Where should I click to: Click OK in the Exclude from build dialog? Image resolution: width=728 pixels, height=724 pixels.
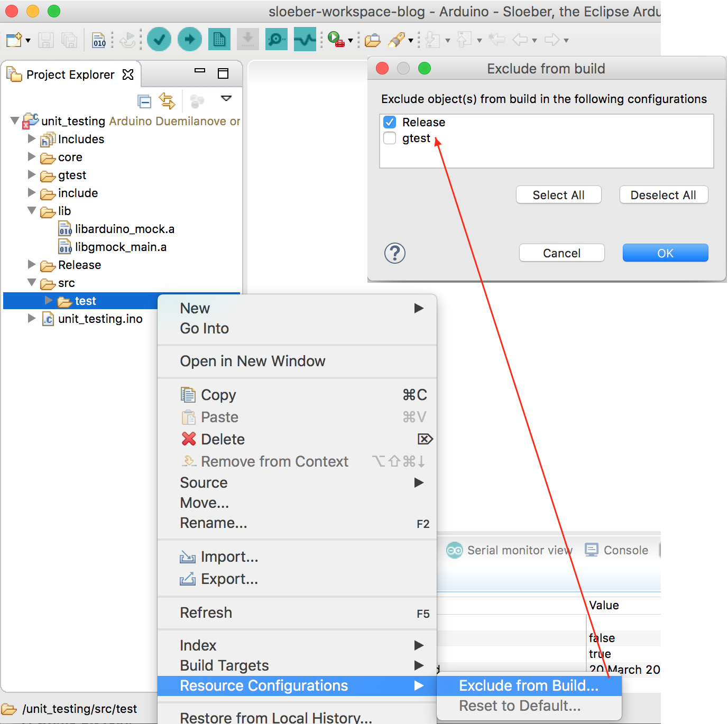665,253
